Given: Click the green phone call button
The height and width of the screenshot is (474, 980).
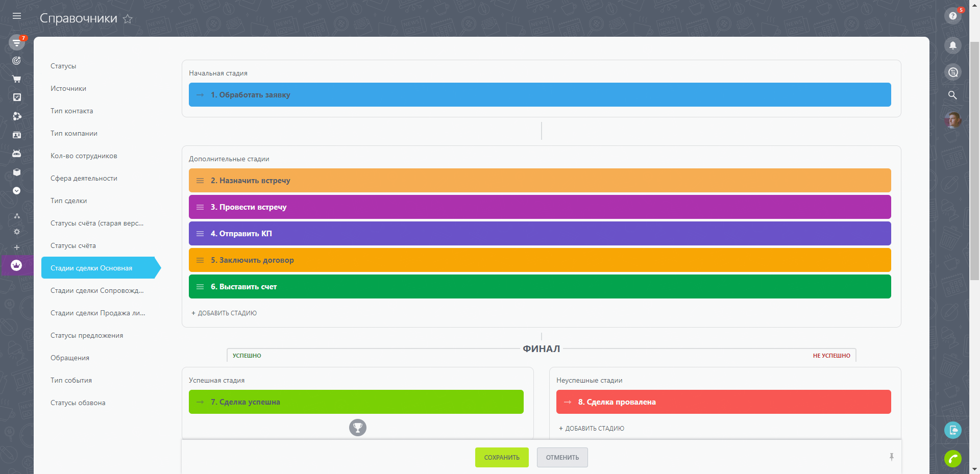Looking at the screenshot, I should (952, 459).
